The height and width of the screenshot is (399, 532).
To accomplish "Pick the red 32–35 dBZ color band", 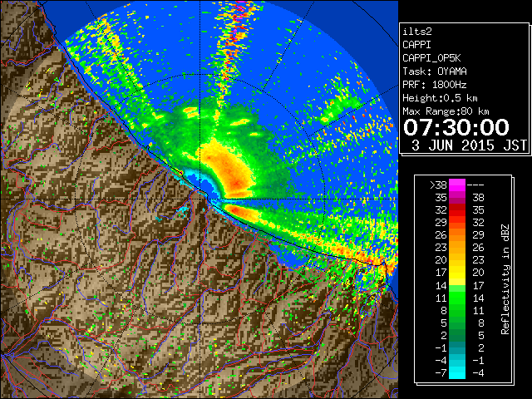I will [x=457, y=210].
